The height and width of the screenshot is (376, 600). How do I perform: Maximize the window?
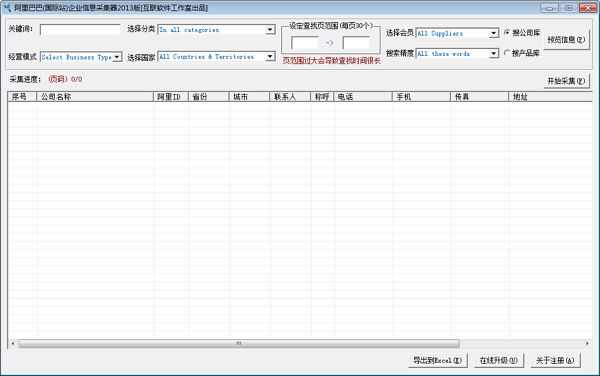click(x=569, y=8)
